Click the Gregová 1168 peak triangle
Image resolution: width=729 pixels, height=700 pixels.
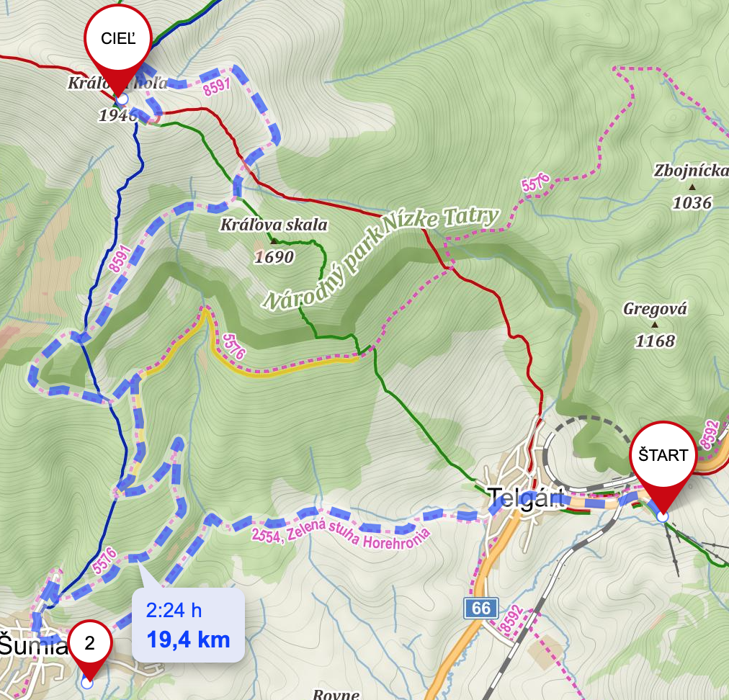click(x=655, y=325)
